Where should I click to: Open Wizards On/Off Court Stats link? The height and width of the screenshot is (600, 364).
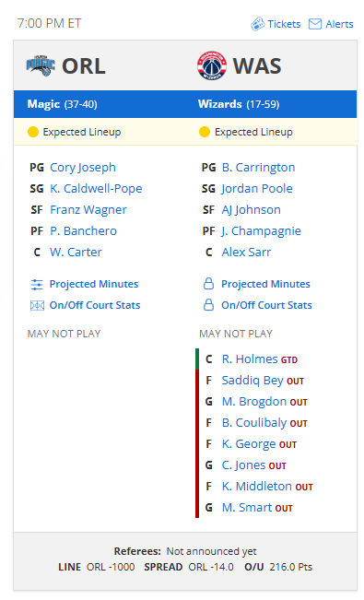click(x=266, y=305)
